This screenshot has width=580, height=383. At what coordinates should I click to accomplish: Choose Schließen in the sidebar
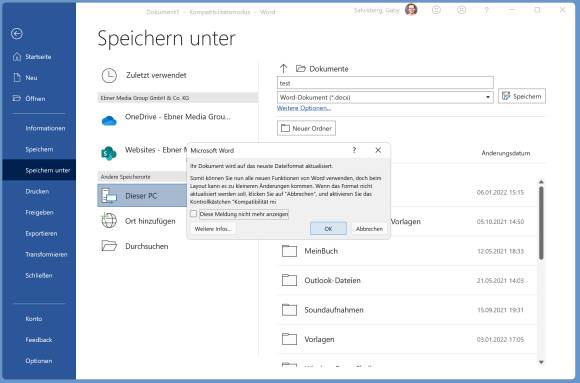click(38, 275)
